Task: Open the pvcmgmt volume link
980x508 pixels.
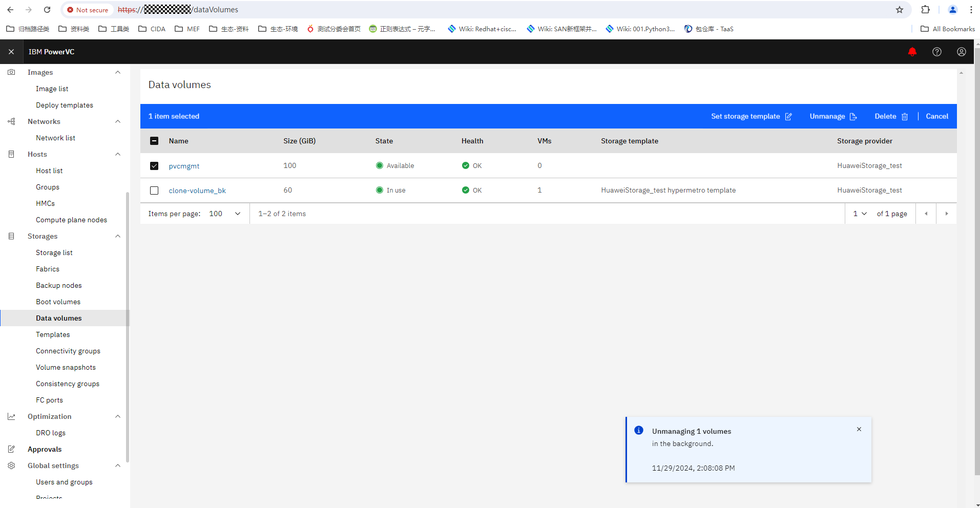Action: pos(184,166)
